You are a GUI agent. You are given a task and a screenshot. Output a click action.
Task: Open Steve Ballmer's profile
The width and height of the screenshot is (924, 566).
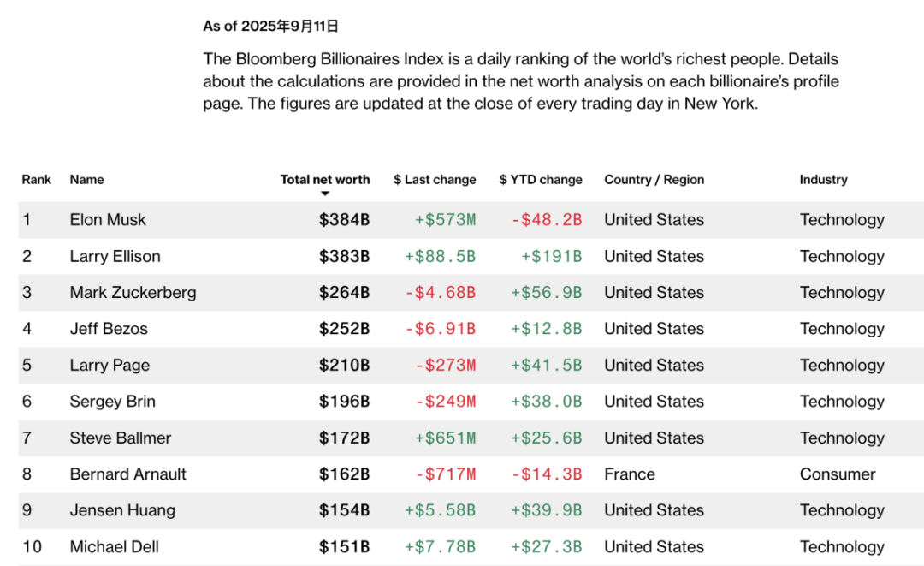(121, 438)
